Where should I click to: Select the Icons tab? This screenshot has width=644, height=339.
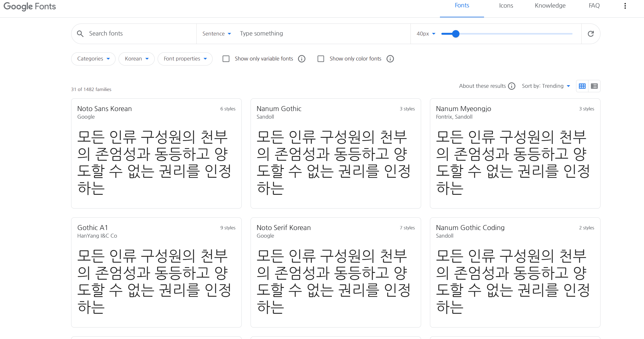pyautogui.click(x=506, y=6)
